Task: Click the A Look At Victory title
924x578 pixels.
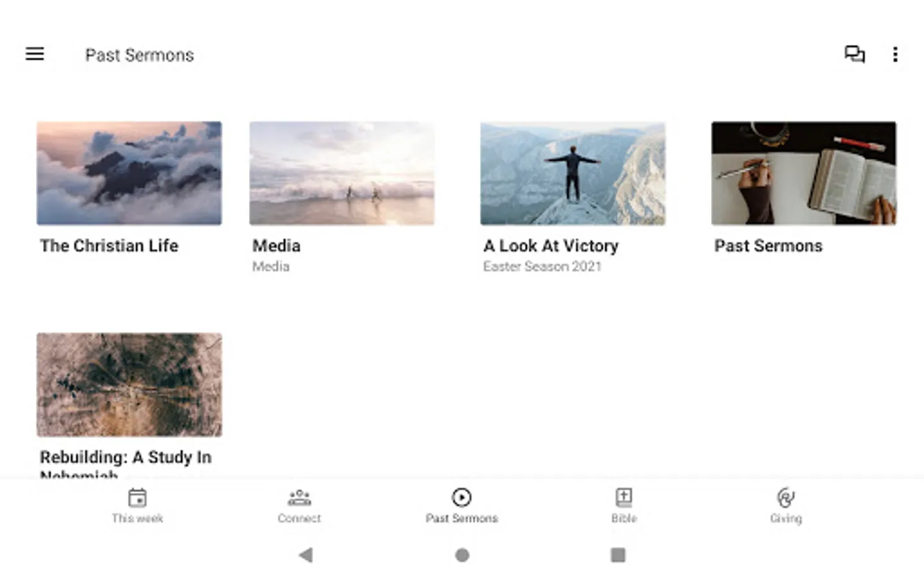Action: [551, 246]
